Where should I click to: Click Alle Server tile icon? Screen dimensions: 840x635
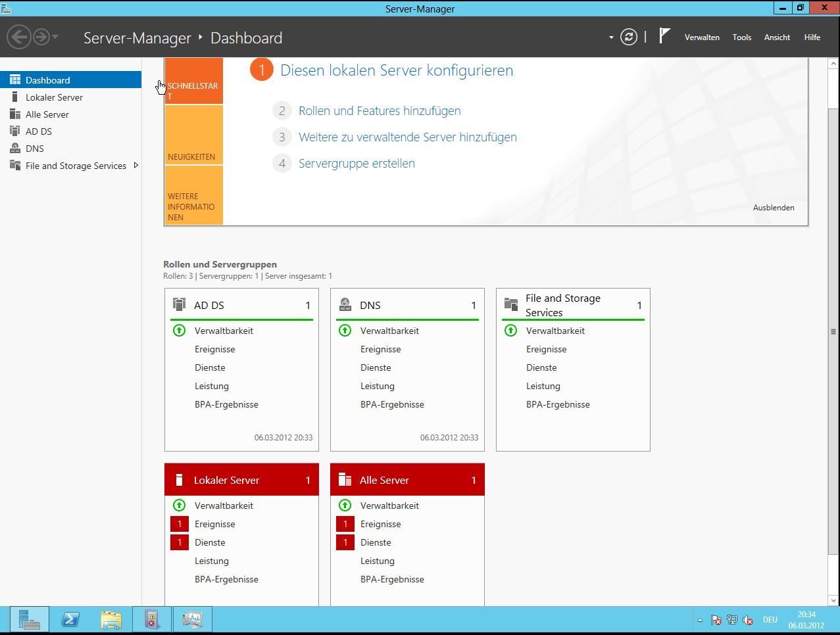click(x=345, y=480)
